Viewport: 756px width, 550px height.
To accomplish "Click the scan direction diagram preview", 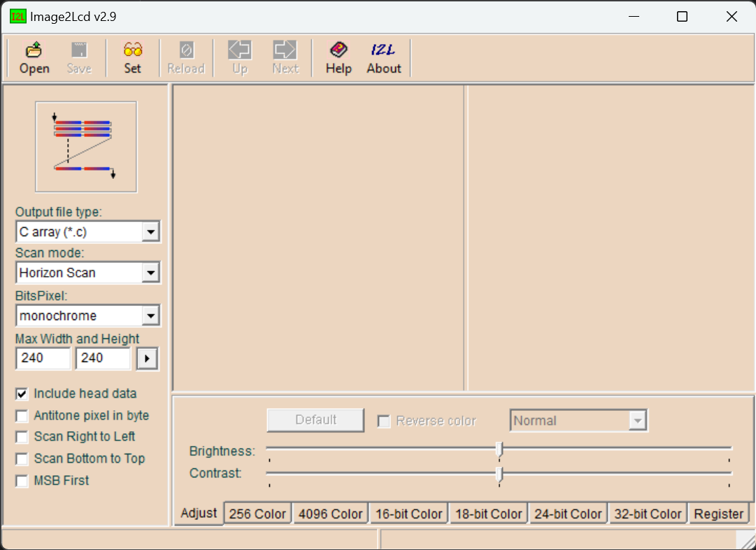I will 86,147.
